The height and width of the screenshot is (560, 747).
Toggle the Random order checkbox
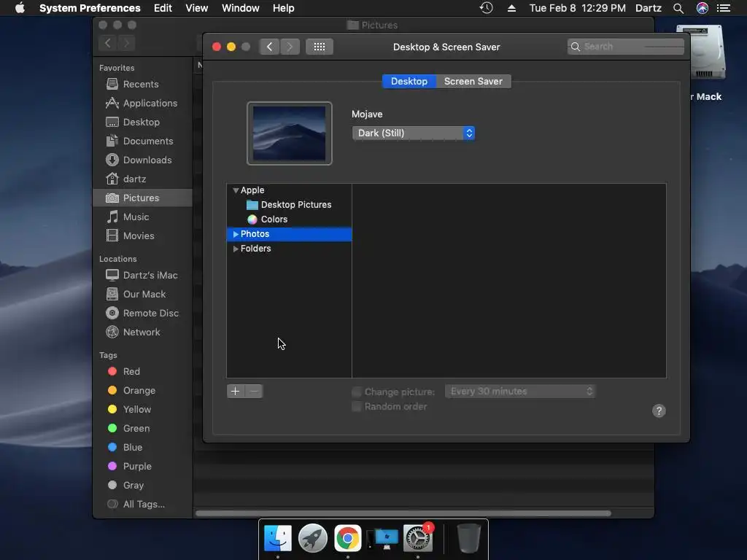356,407
